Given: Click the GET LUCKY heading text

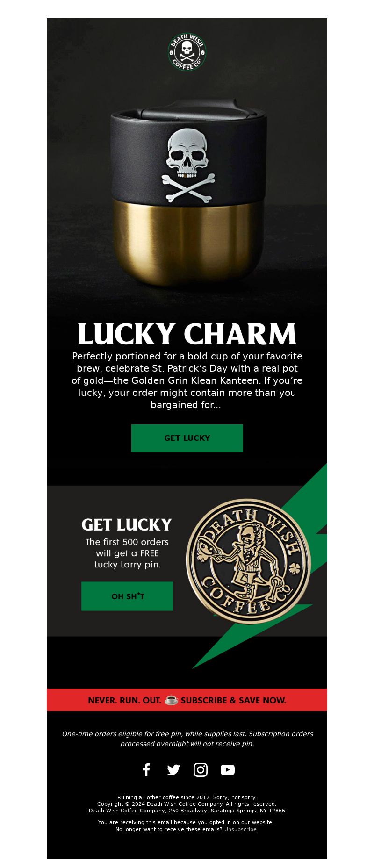Looking at the screenshot, I should (x=127, y=525).
